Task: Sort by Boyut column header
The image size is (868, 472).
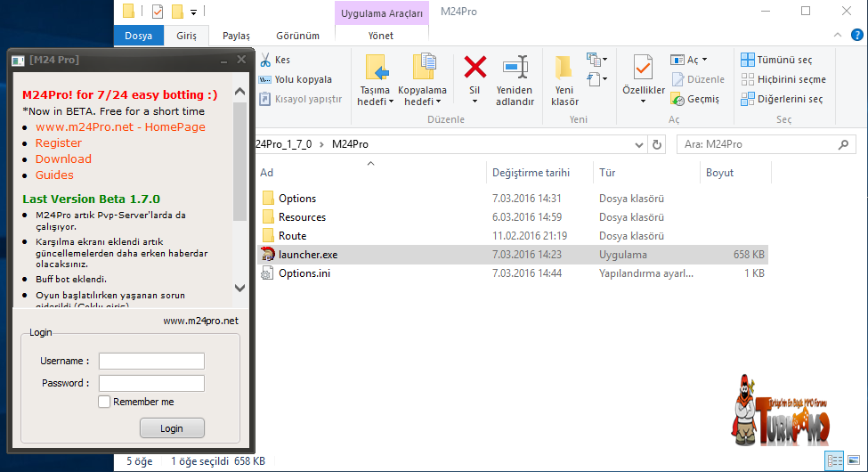Action: [735, 172]
